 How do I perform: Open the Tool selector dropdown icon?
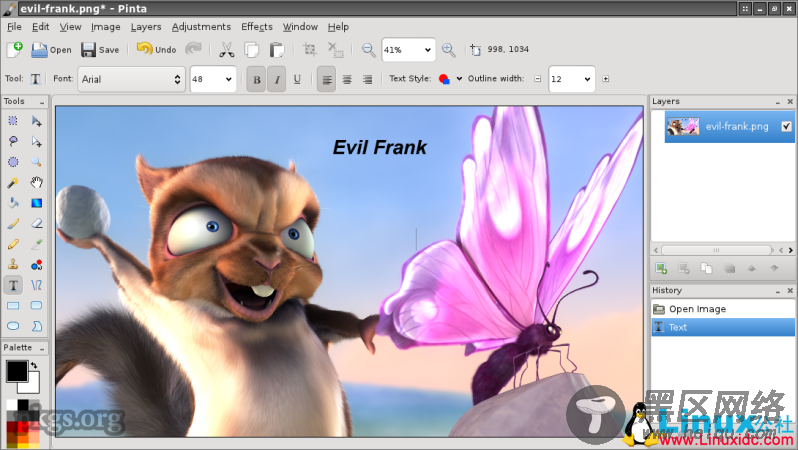[x=35, y=79]
